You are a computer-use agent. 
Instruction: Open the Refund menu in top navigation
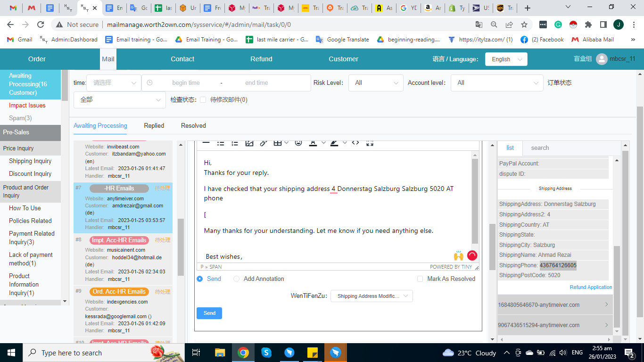[261, 59]
